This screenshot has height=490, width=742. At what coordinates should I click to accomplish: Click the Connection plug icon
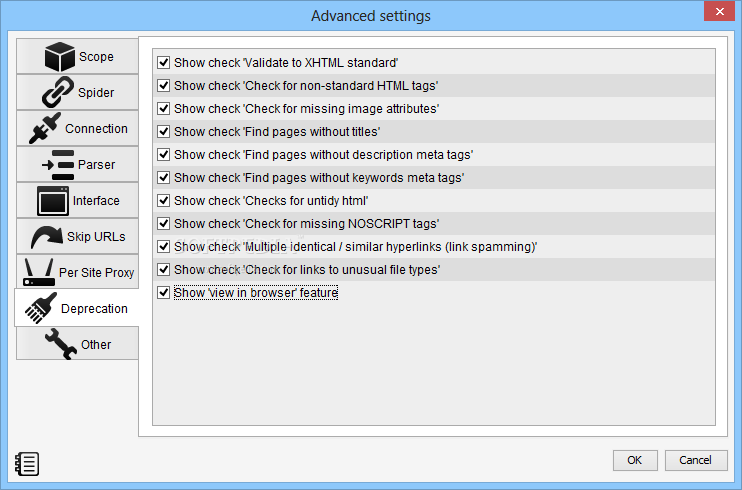(45, 128)
